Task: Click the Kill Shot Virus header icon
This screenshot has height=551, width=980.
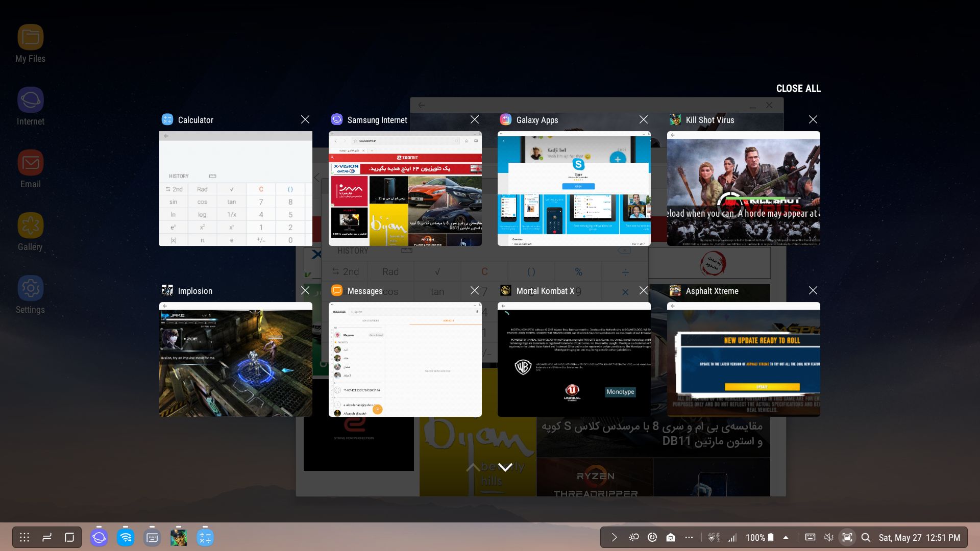Action: click(675, 119)
